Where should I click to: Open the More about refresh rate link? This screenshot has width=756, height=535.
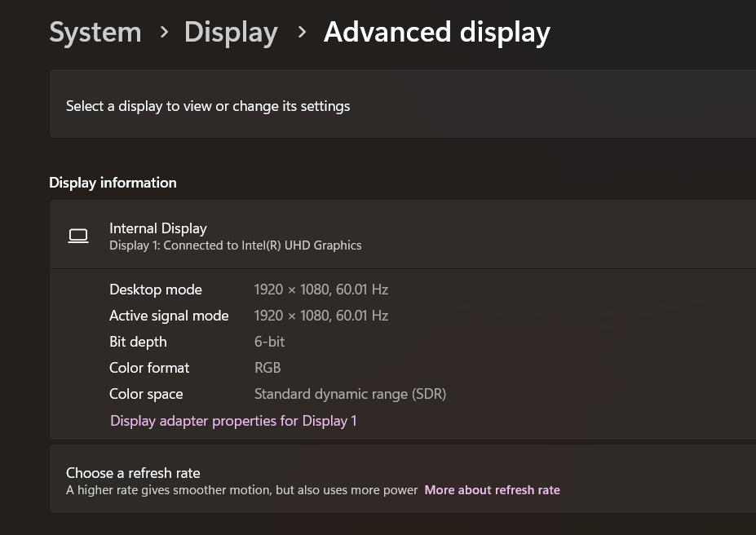492,490
